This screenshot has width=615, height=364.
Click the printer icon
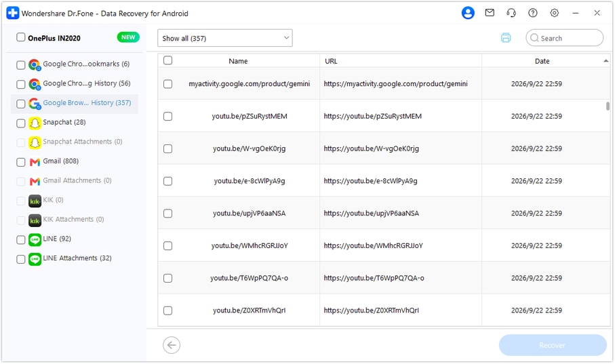tap(506, 38)
